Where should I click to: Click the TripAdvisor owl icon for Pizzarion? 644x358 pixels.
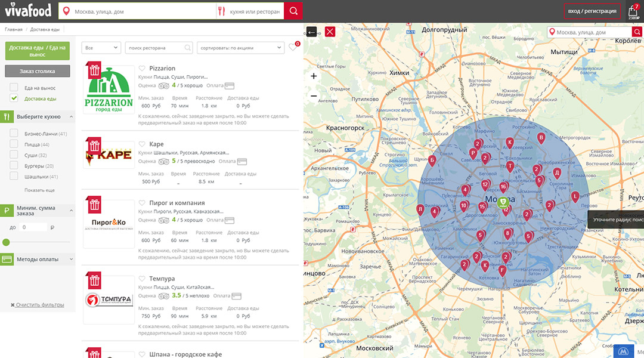click(x=163, y=86)
